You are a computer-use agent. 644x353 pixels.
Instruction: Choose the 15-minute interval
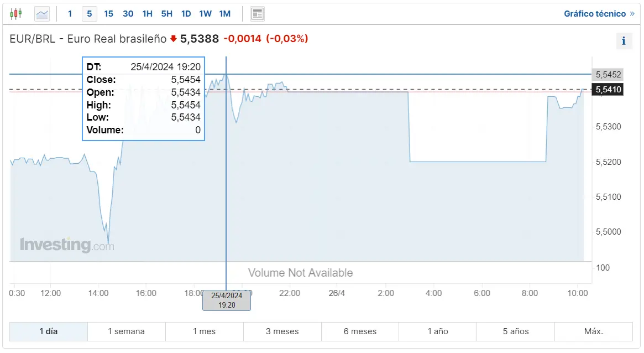[108, 14]
